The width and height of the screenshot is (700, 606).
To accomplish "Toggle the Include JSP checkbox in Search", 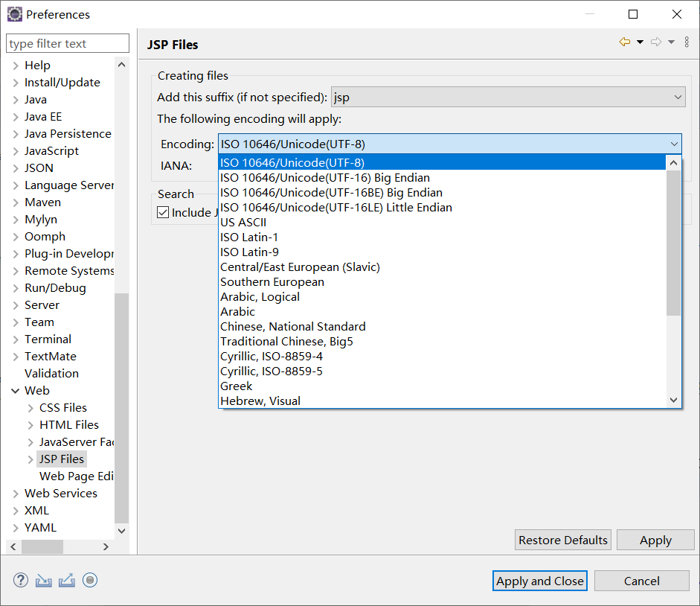I will [x=163, y=212].
